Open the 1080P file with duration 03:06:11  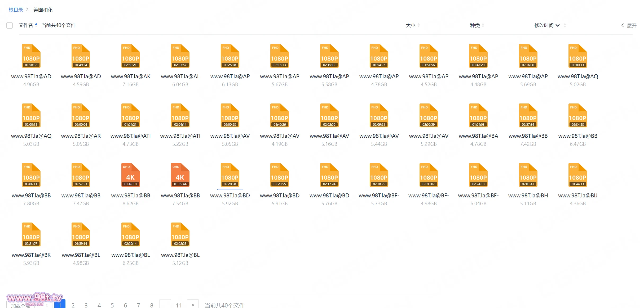pos(31,175)
